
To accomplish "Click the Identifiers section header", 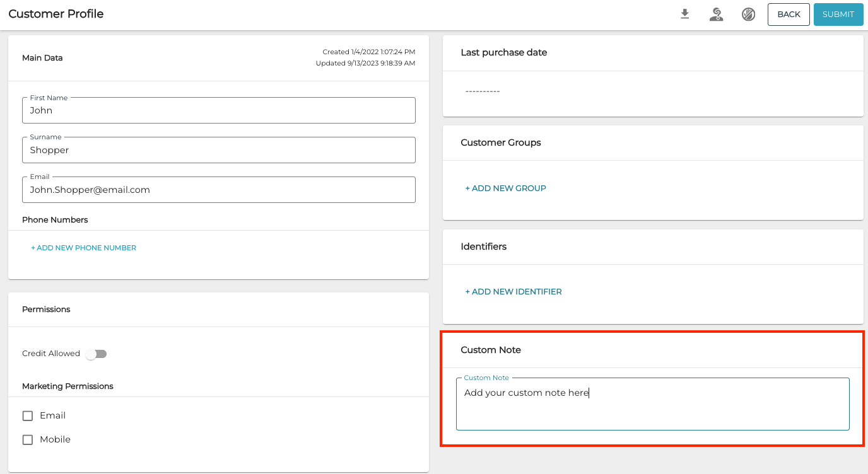I will point(483,246).
